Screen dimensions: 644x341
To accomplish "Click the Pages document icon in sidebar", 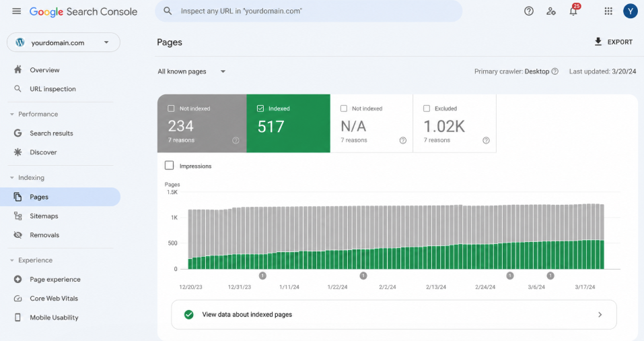I will pyautogui.click(x=17, y=197).
